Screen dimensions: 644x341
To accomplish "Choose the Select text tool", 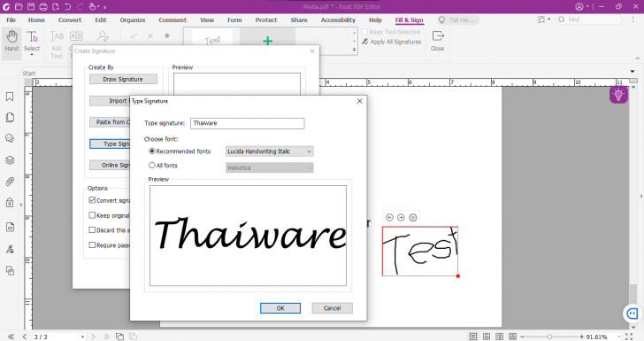I will tap(32, 43).
